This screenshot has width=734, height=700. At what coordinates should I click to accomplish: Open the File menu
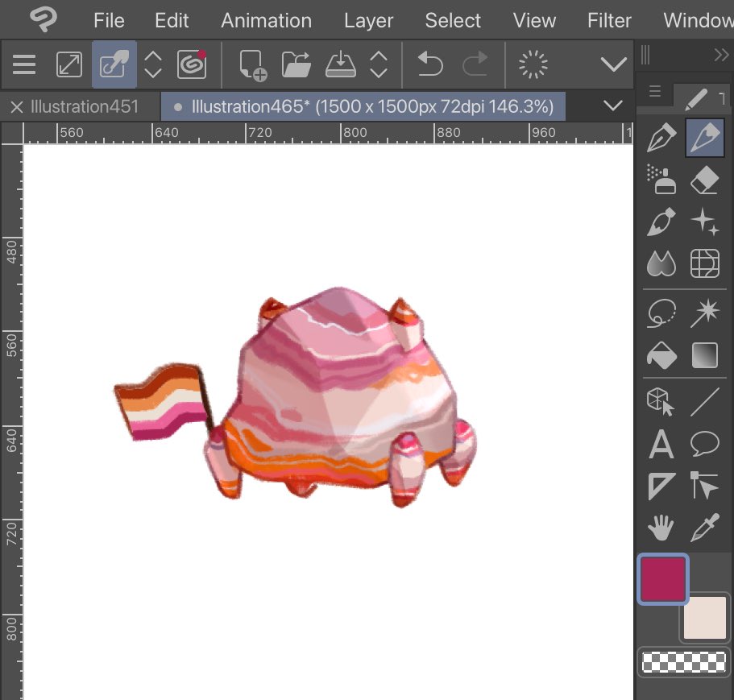109,21
